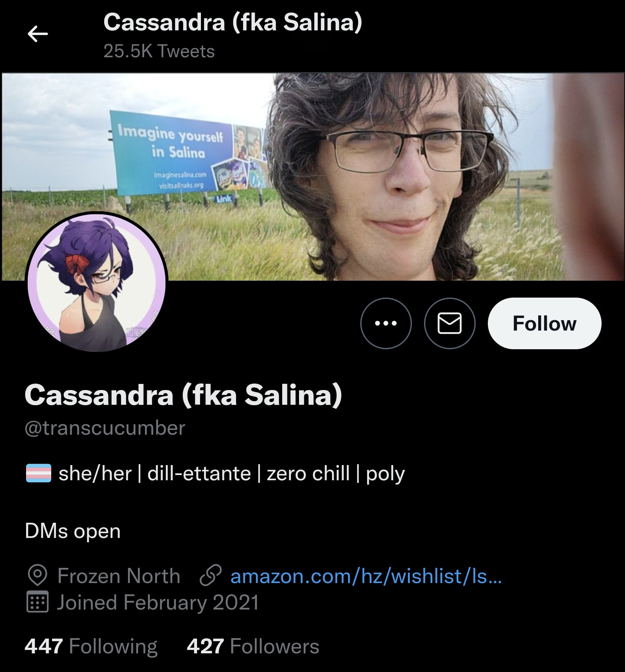Image resolution: width=625 pixels, height=672 pixels.
Task: Tap the envelope message icon
Action: click(450, 323)
